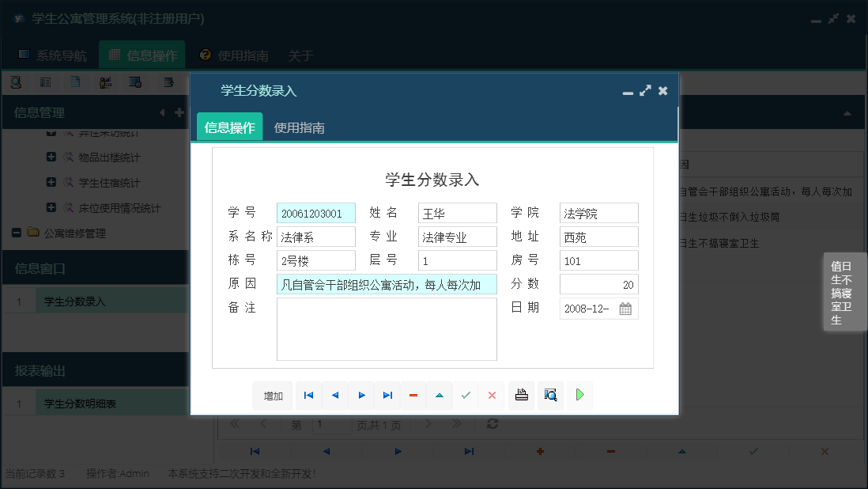The height and width of the screenshot is (489, 868).
Task: Cancel editing with the red X icon
Action: point(492,395)
